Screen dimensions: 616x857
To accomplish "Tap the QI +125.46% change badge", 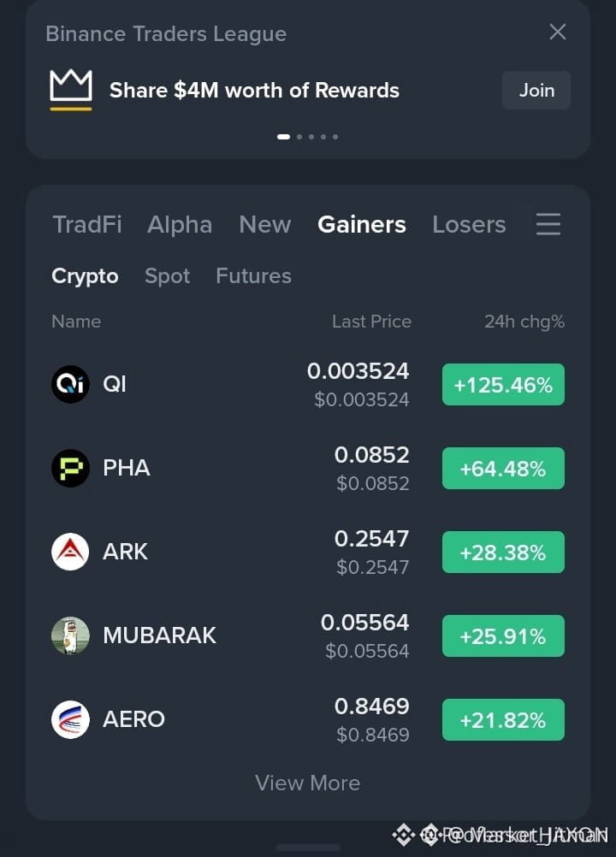I will coord(503,385).
